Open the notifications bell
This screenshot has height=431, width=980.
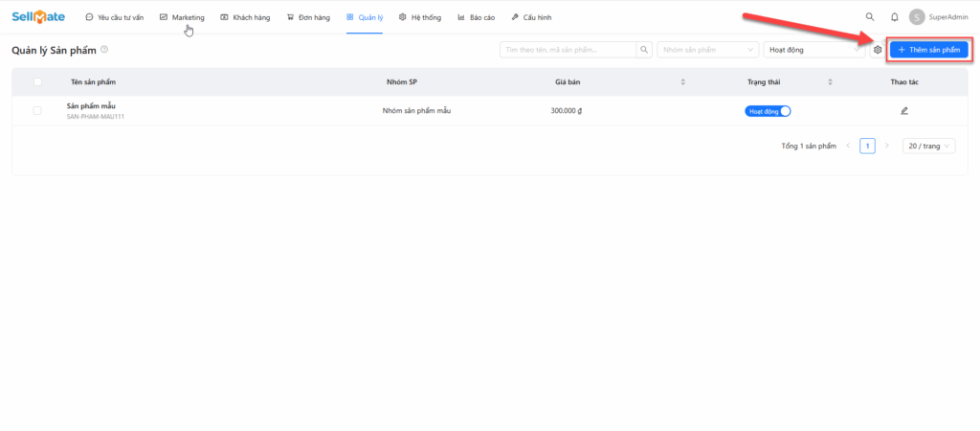tap(895, 17)
